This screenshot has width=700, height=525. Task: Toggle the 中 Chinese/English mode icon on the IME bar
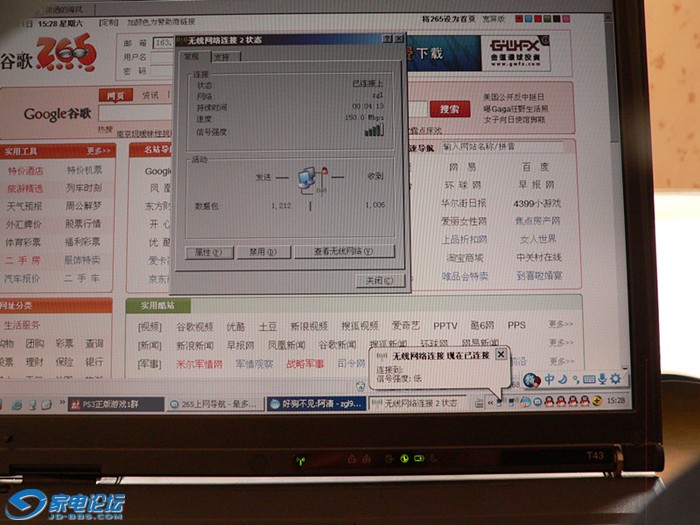[x=549, y=379]
